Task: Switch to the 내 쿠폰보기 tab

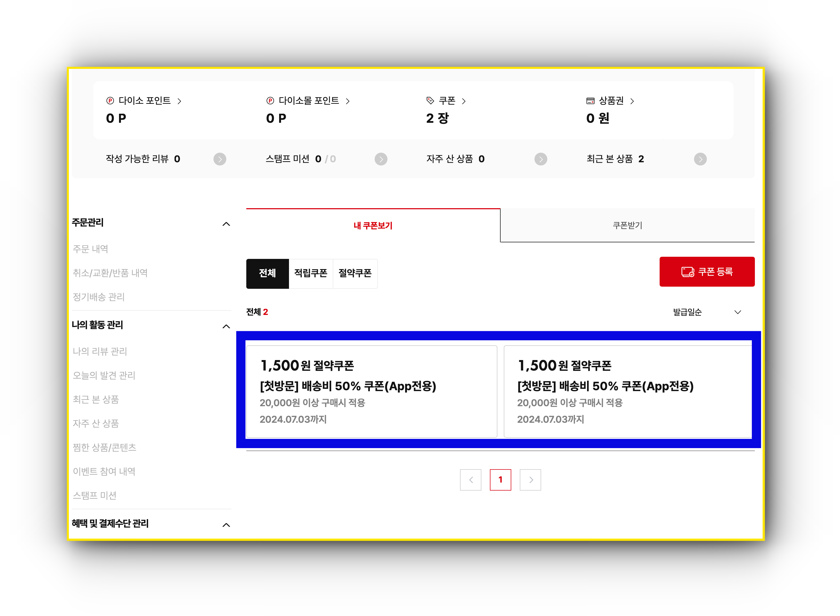Action: click(x=373, y=226)
